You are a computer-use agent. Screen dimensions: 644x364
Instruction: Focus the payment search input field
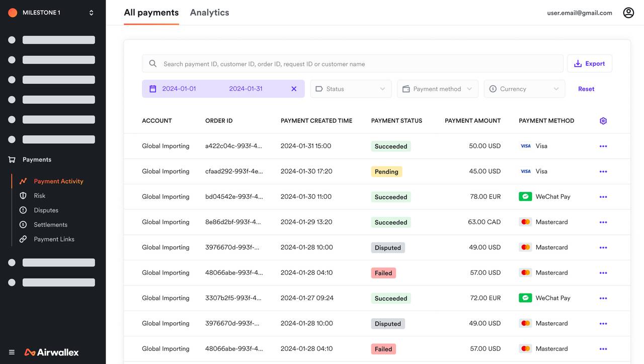click(x=353, y=63)
